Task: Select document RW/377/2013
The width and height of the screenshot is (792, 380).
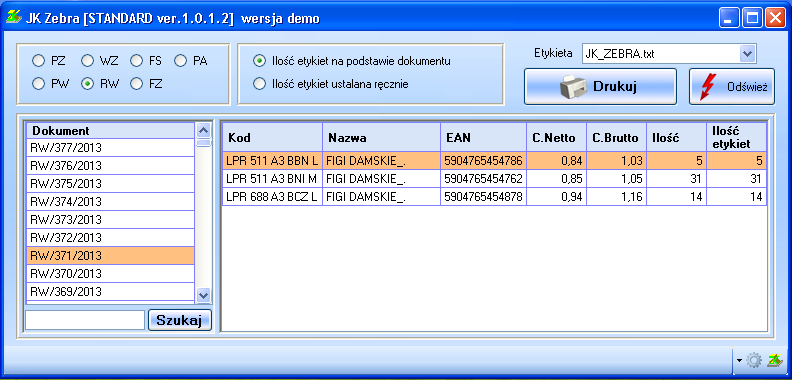Action: click(x=110, y=148)
